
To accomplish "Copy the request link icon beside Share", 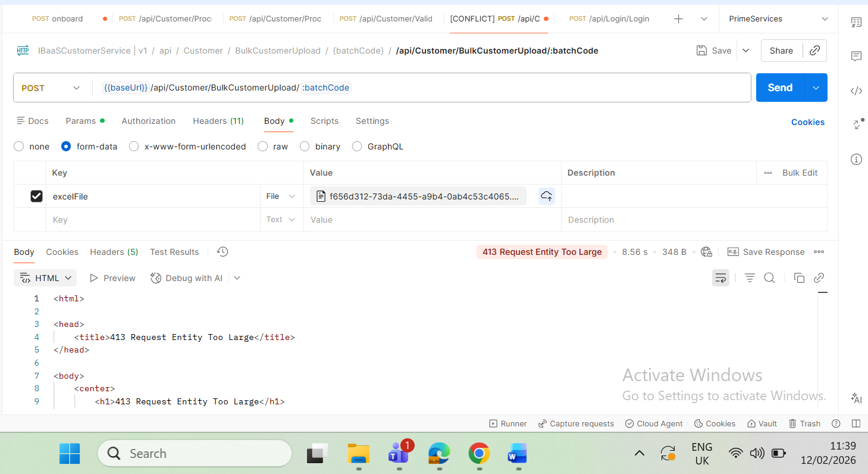I will [x=815, y=51].
